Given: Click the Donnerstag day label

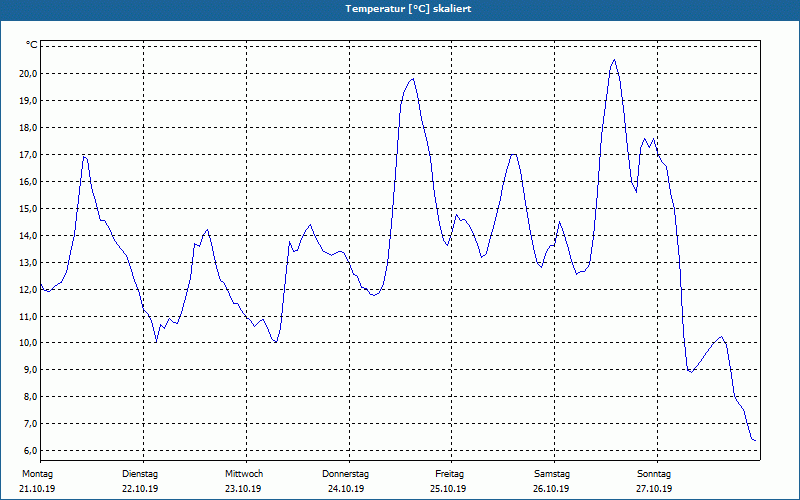Looking at the screenshot, I should [345, 474].
